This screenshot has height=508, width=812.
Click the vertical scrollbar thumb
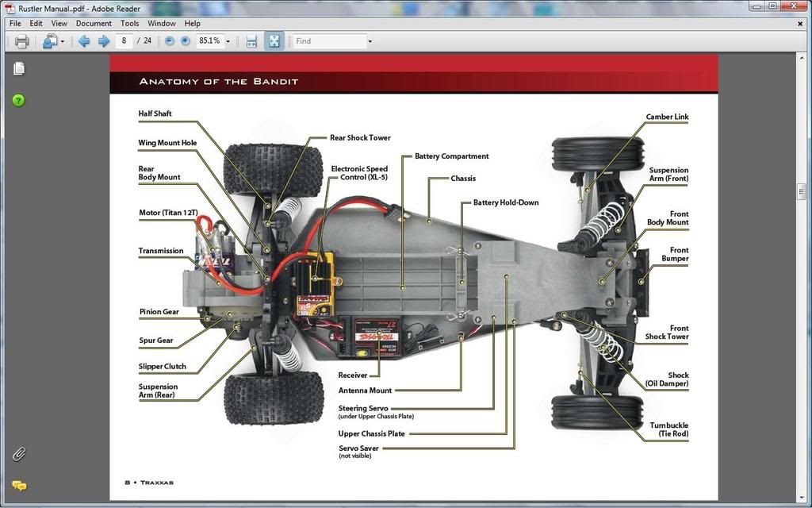pyautogui.click(x=802, y=191)
